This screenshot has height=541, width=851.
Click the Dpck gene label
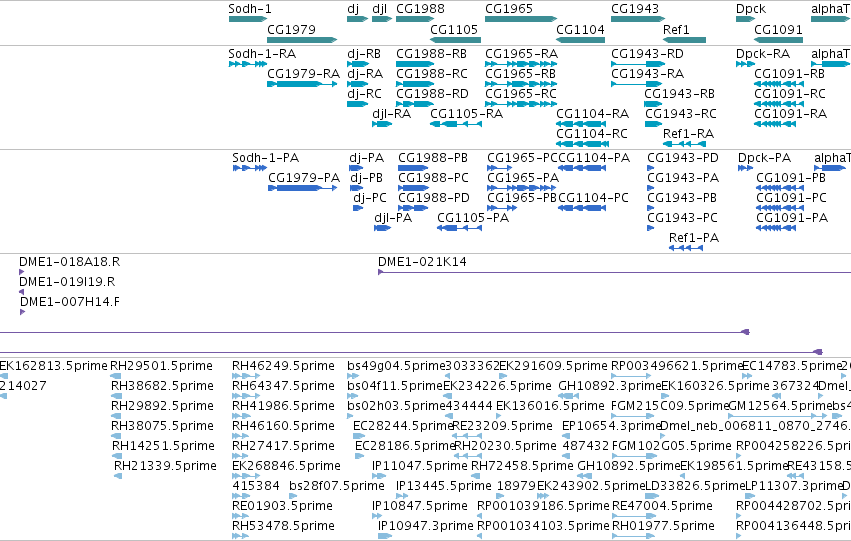(x=751, y=9)
